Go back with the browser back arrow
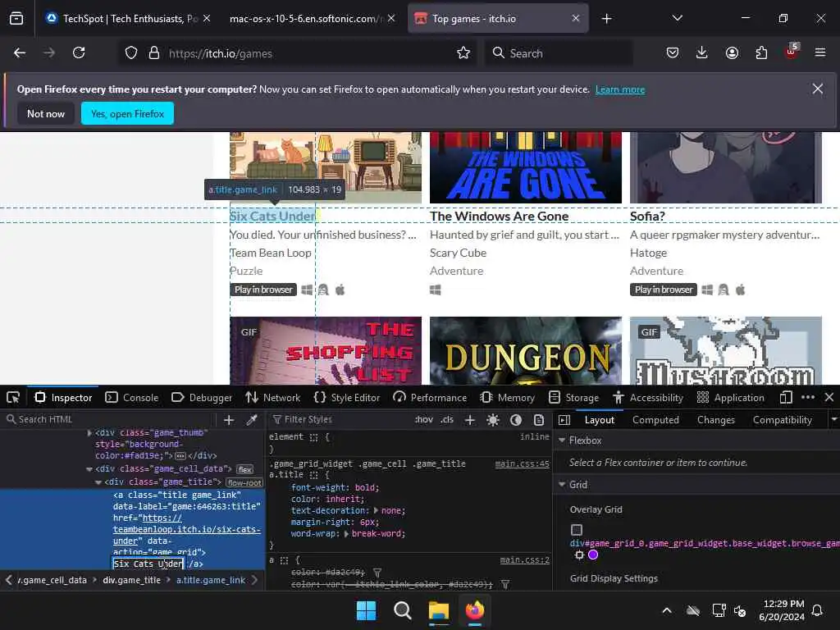 click(x=20, y=52)
